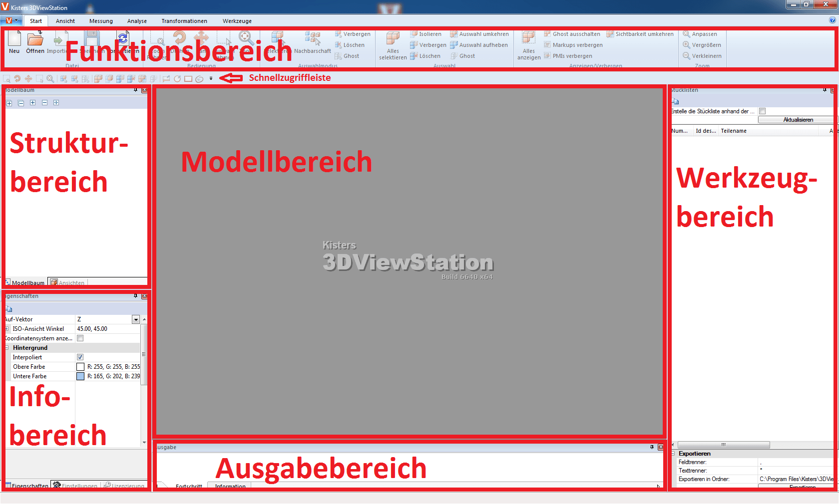Open the Analyse ribbon tab
Screen dimensions: 839x504
point(137,21)
